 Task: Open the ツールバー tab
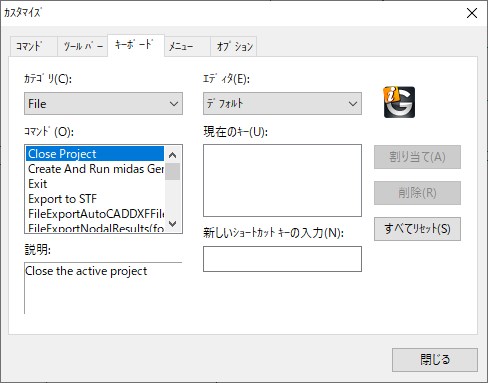[82, 46]
